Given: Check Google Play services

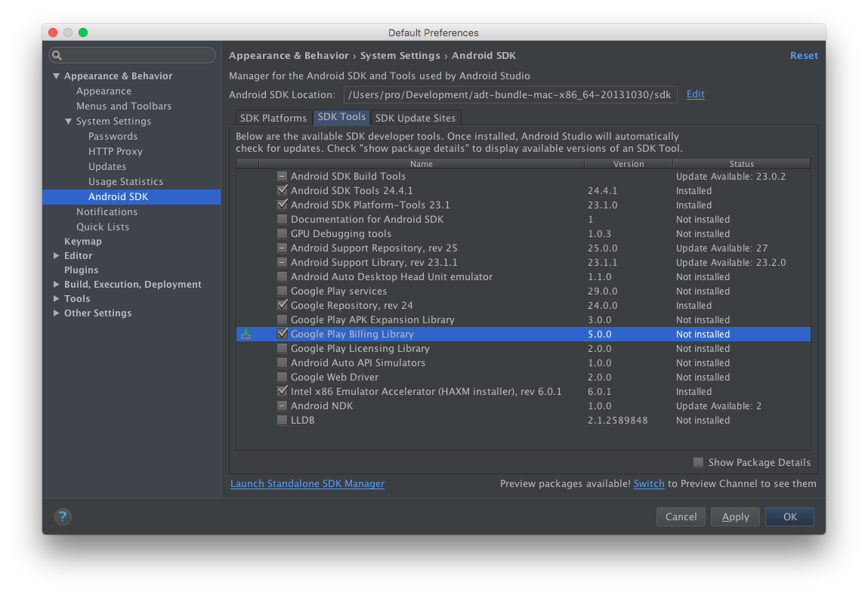Looking at the screenshot, I should [283, 291].
